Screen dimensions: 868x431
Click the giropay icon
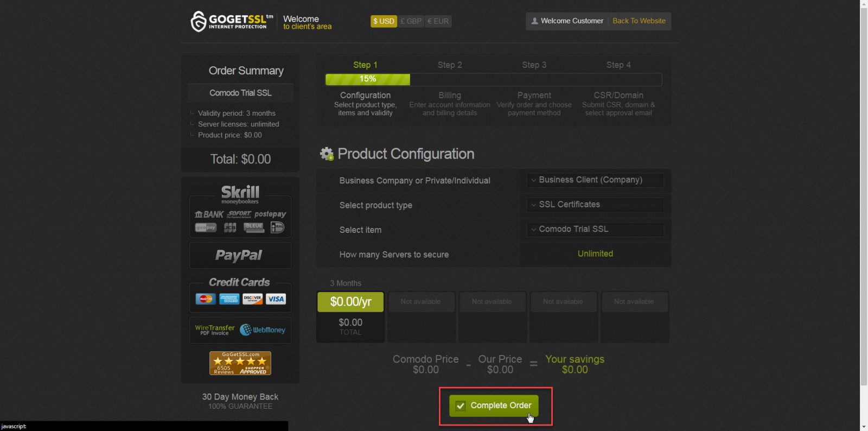tap(206, 227)
